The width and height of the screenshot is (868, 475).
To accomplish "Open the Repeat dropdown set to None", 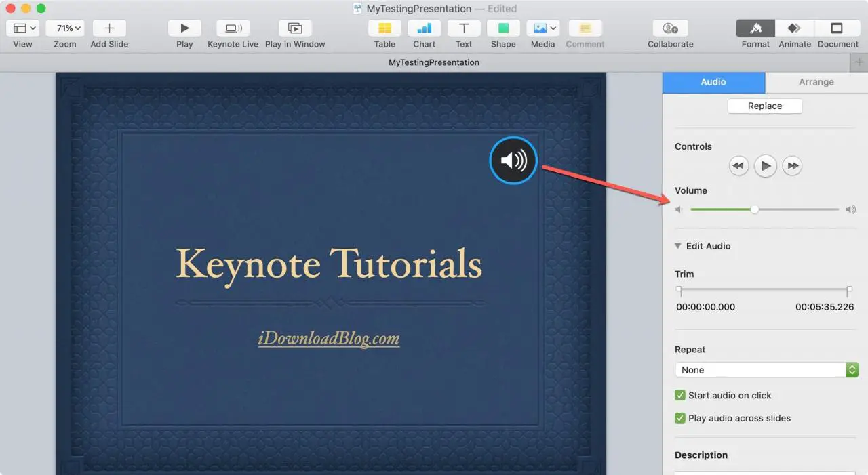I will pyautogui.click(x=766, y=370).
